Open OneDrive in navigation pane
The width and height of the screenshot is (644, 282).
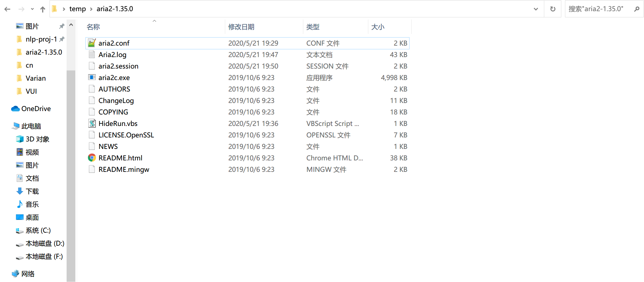pos(36,109)
